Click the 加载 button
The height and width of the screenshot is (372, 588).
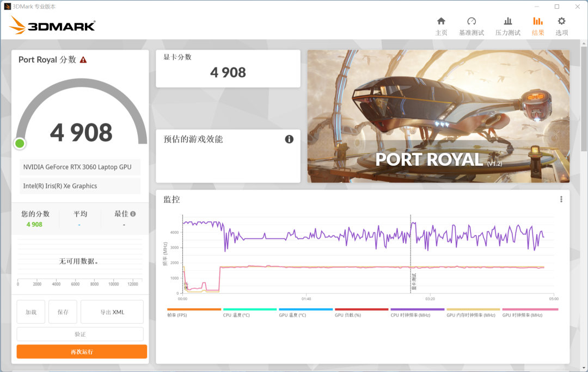pyautogui.click(x=30, y=311)
